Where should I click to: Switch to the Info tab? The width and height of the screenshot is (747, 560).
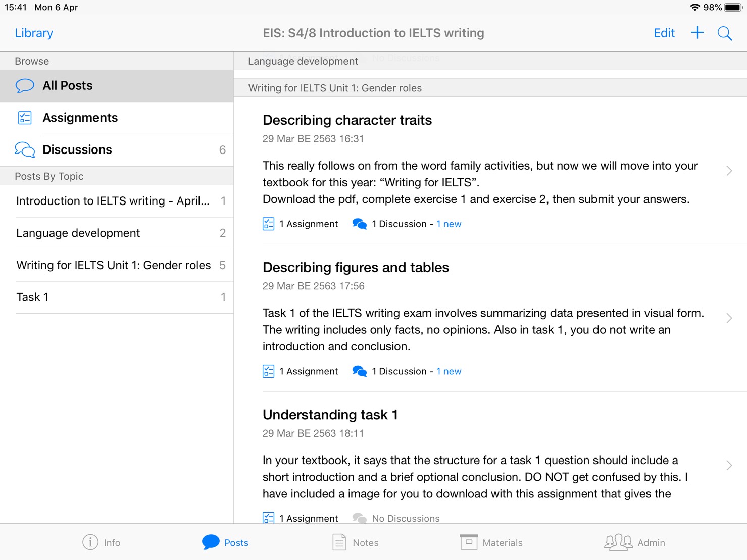click(102, 542)
